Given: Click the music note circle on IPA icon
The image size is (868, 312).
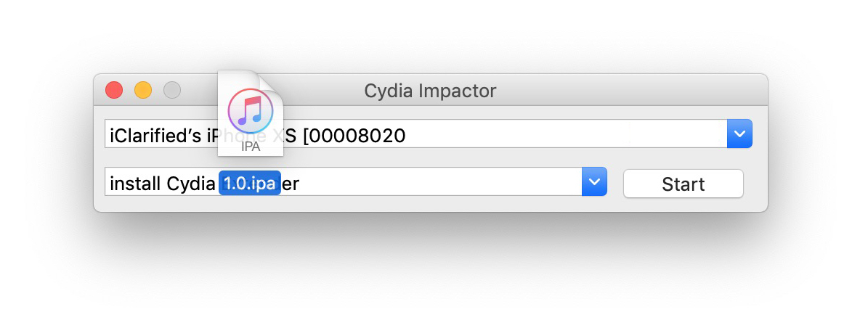Looking at the screenshot, I should coord(250,110).
